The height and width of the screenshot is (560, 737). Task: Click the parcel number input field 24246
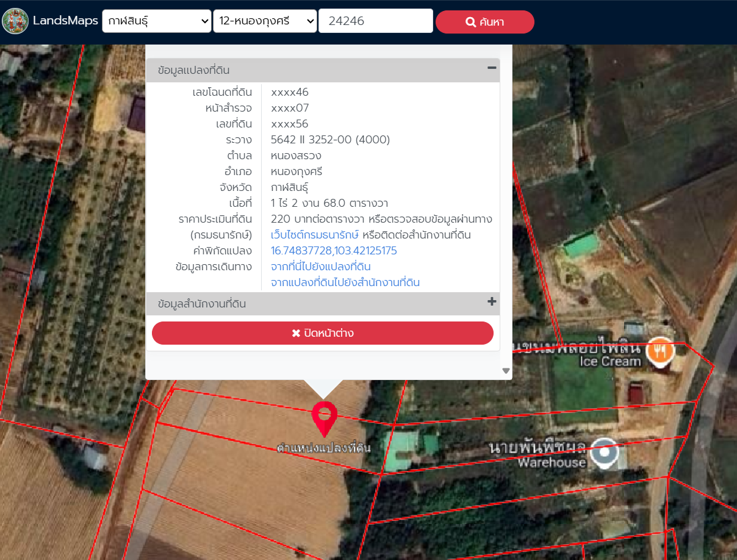375,21
